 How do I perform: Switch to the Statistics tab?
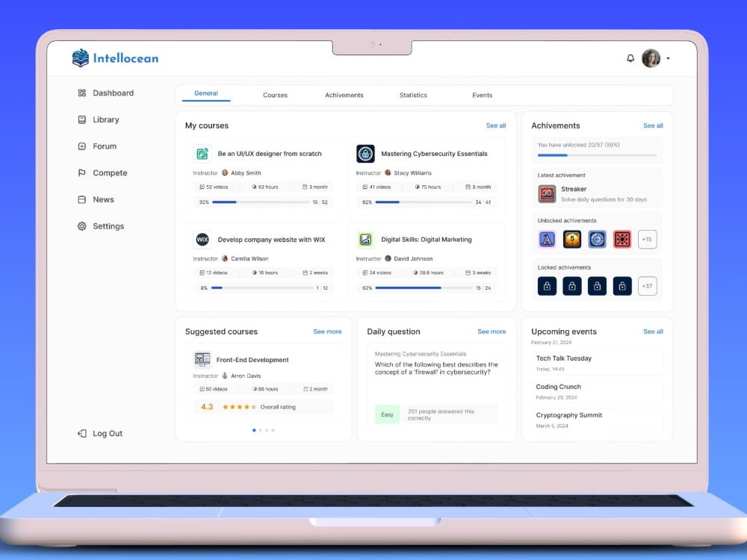(413, 96)
